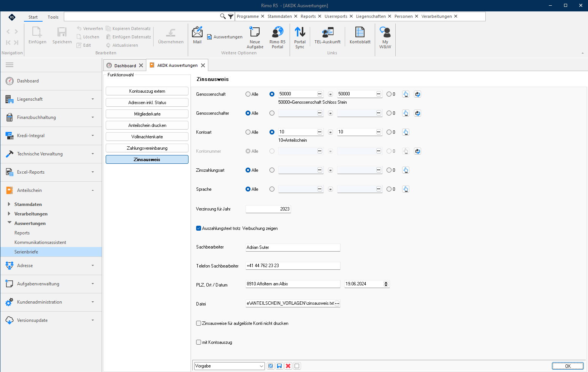This screenshot has height=372, width=588.
Task: Uncheck Auszahlungstext trotz Verbuchung zeigen
Action: coord(198,228)
